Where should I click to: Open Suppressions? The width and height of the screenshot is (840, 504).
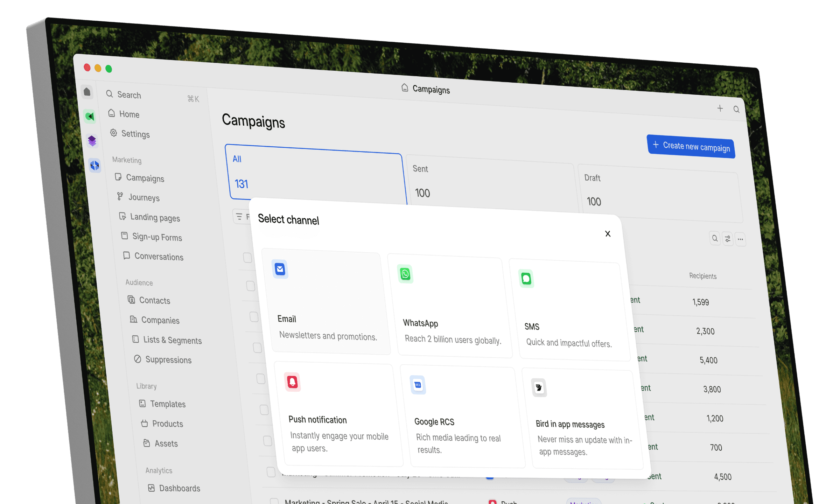[163, 359]
